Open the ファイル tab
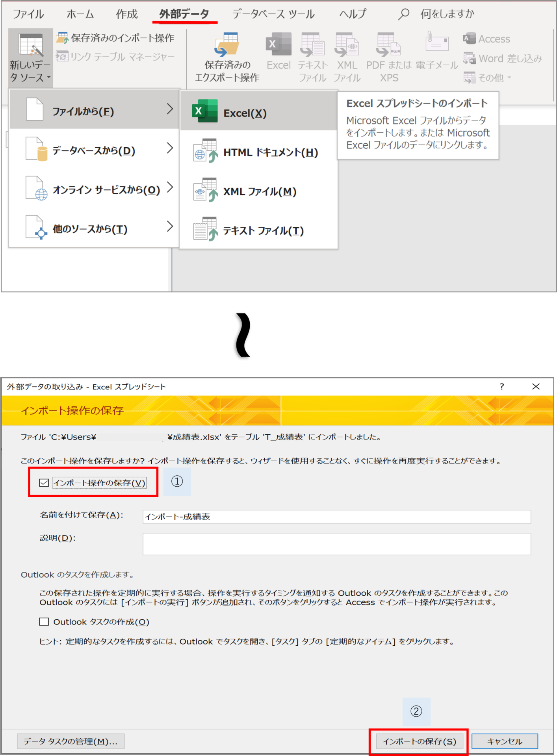 28,14
